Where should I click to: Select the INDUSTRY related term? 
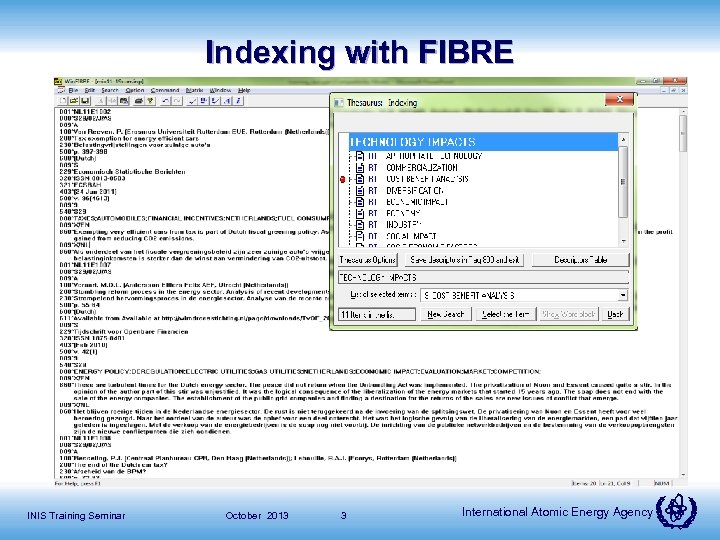404,225
